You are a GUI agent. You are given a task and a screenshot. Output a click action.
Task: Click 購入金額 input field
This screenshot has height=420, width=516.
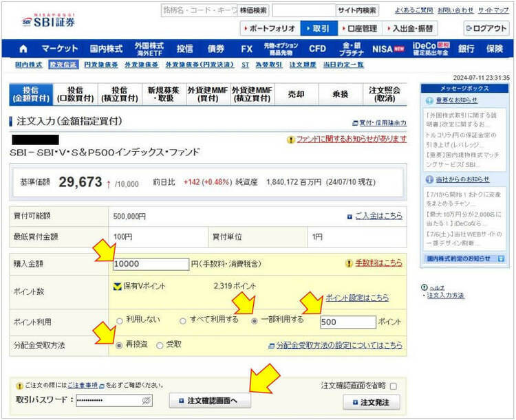pos(151,264)
